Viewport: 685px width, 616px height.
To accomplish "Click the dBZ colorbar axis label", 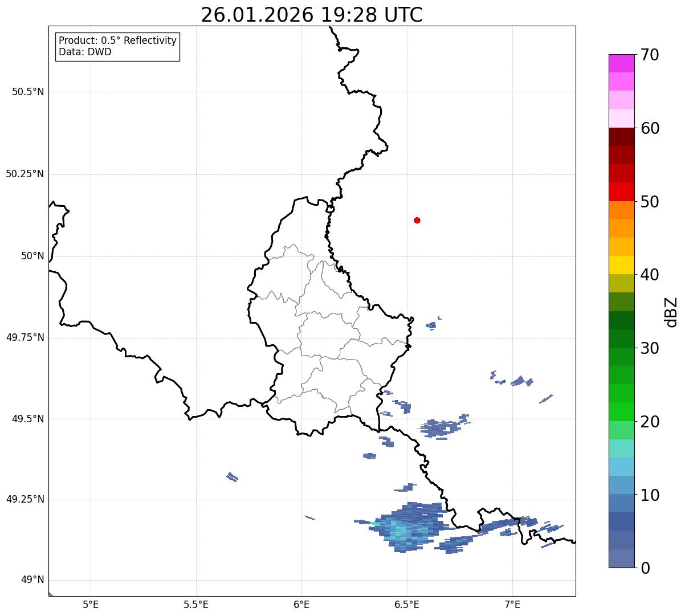I will [671, 312].
